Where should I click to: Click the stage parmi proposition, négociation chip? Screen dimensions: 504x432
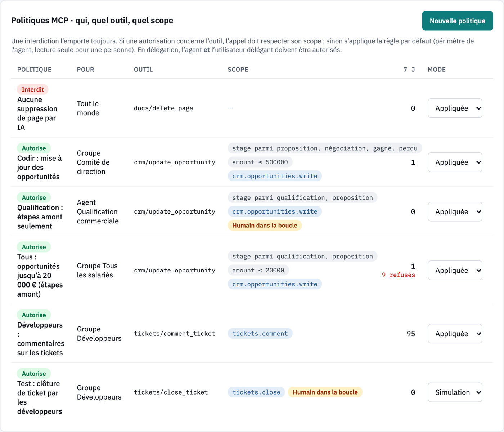coord(325,148)
